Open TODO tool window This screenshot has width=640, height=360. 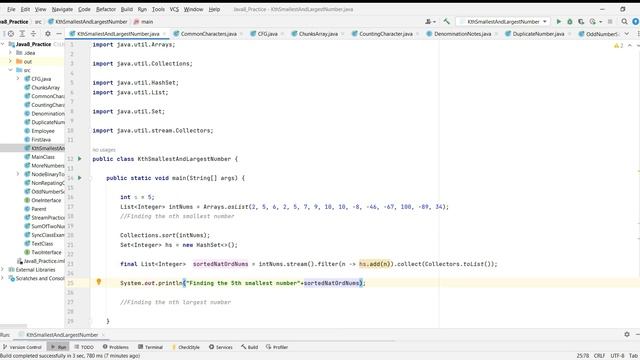coord(84,347)
